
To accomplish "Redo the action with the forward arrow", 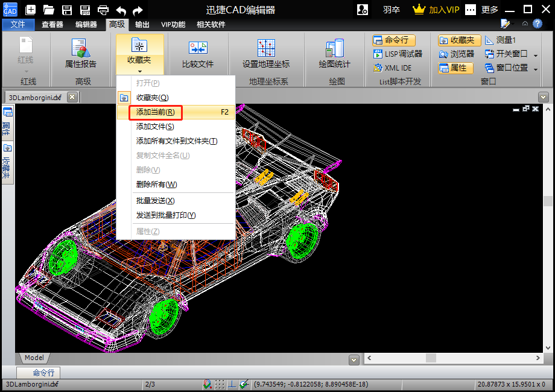I will click(x=138, y=10).
